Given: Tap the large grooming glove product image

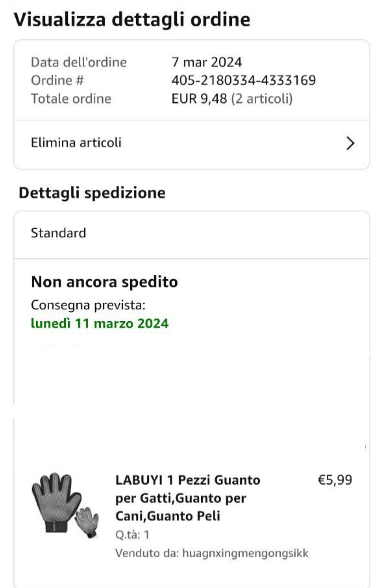Looking at the screenshot, I should pyautogui.click(x=56, y=502).
